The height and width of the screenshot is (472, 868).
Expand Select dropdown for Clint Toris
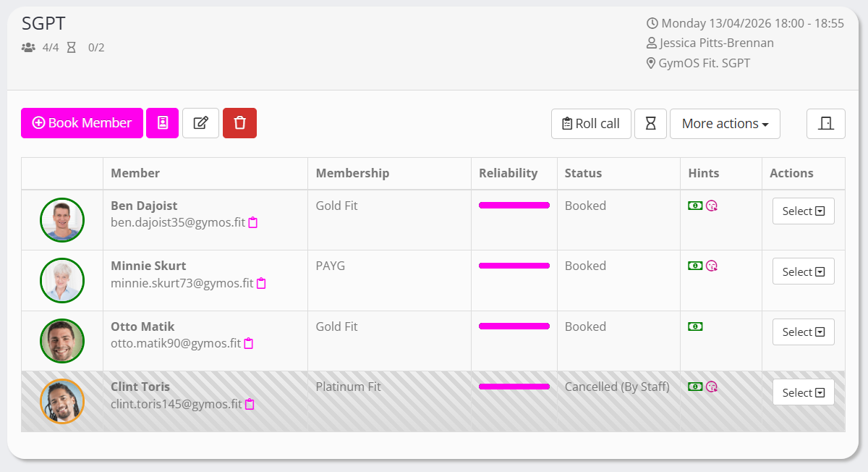coord(803,392)
